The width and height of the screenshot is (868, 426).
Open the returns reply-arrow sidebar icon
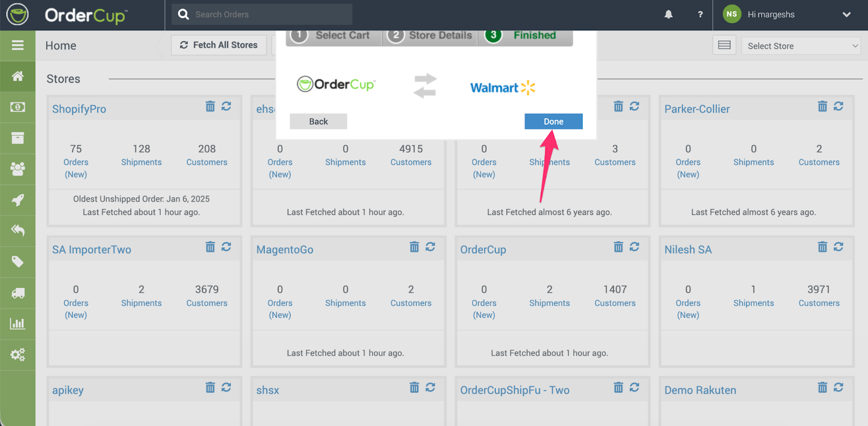point(17,231)
